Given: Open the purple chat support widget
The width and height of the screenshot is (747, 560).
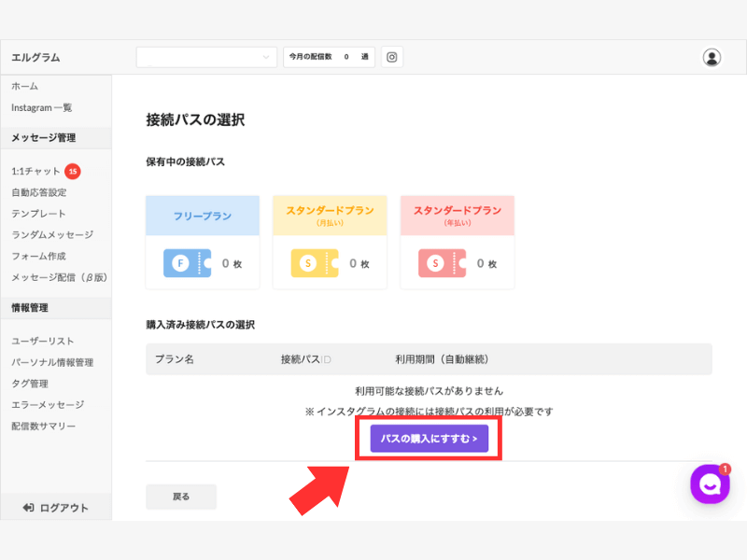Looking at the screenshot, I should pyautogui.click(x=710, y=484).
